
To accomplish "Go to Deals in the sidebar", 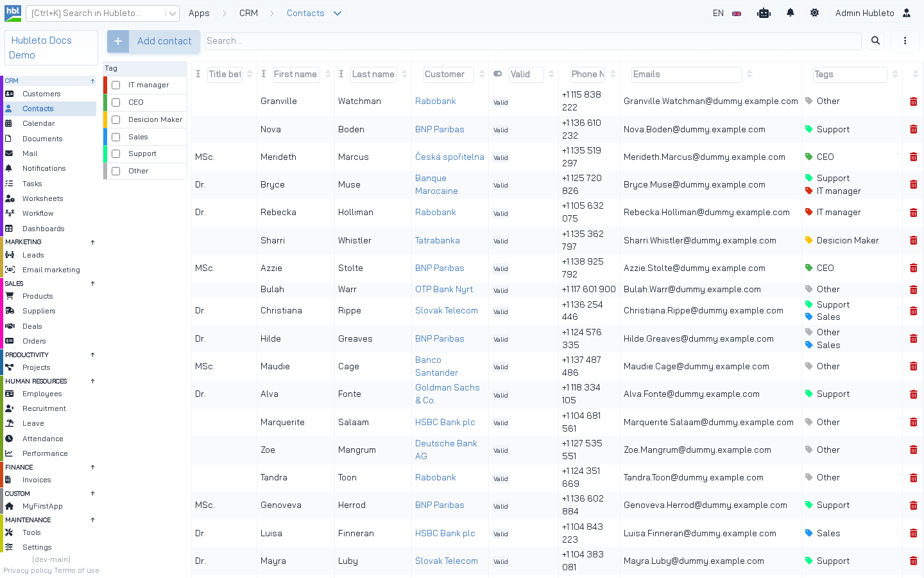I will pyautogui.click(x=50, y=326).
